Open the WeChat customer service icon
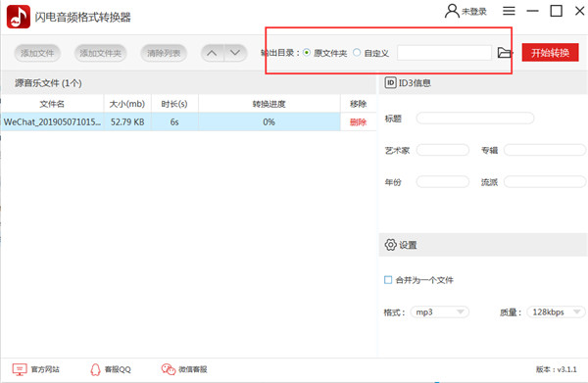 pyautogui.click(x=169, y=369)
